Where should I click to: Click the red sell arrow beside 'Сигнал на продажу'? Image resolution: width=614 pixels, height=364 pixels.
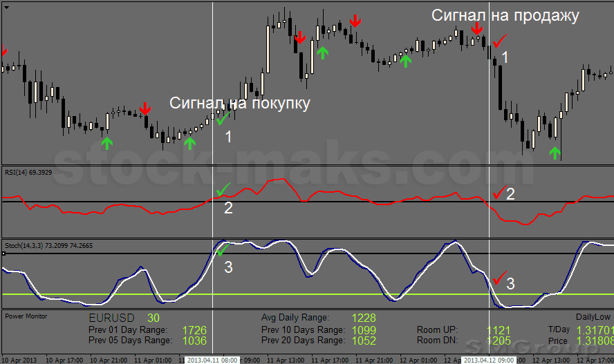[x=476, y=28]
